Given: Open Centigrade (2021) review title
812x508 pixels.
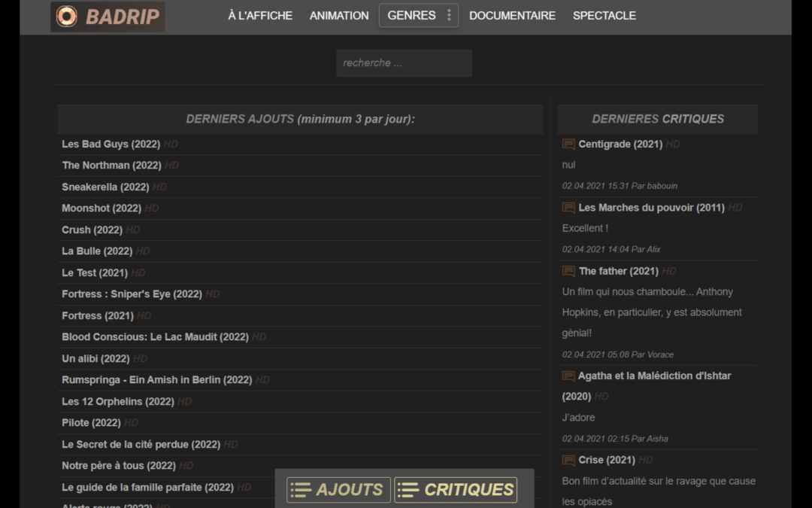Looking at the screenshot, I should coord(620,144).
